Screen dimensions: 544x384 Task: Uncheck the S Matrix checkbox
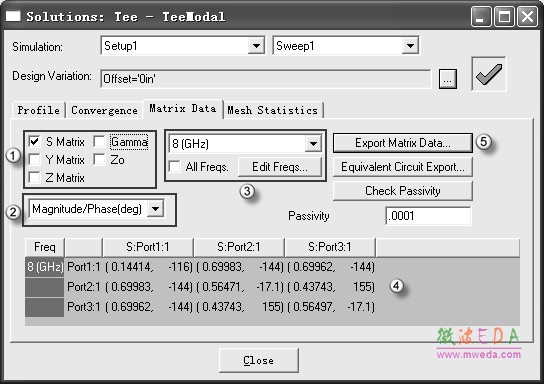pyautogui.click(x=34, y=142)
